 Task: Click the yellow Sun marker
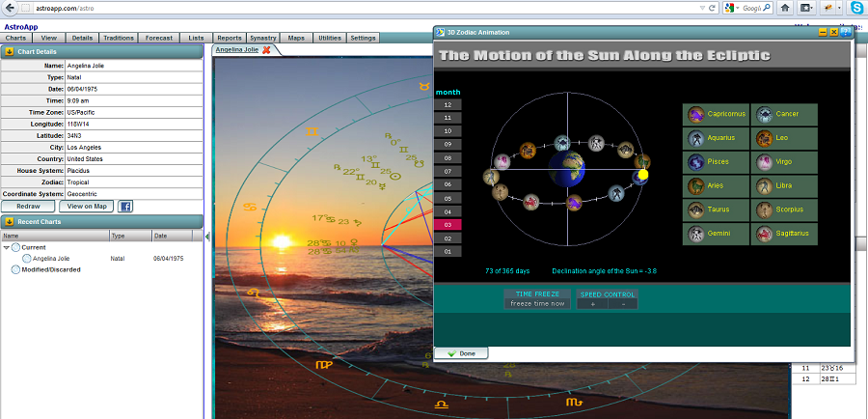(x=642, y=175)
